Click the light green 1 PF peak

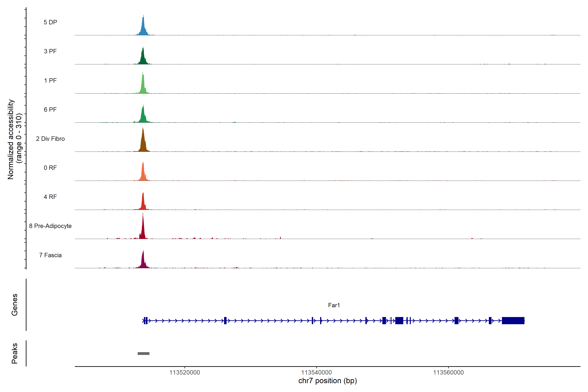[x=143, y=86]
